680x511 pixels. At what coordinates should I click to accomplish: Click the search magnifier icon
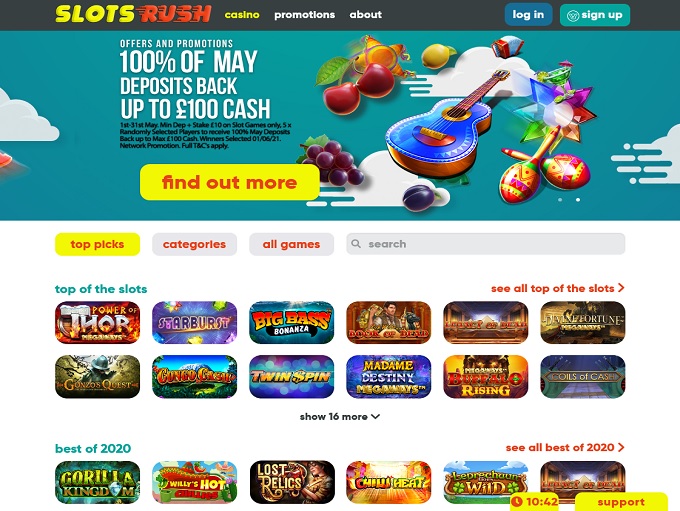pos(356,244)
